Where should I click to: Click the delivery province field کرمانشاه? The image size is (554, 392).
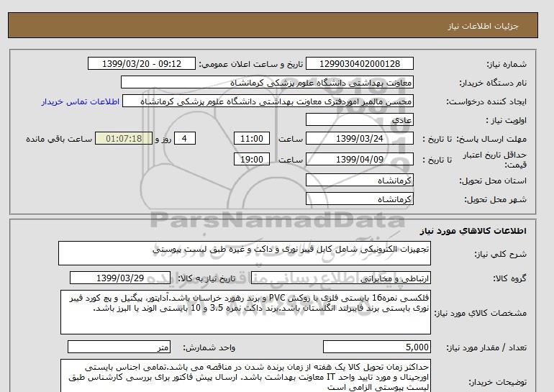tap(359, 180)
